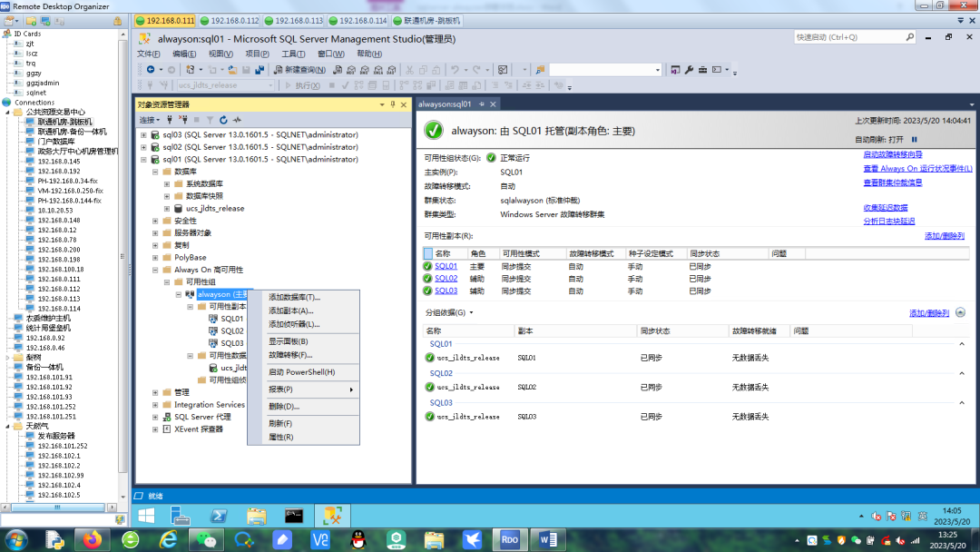Viewport: 980px width, 552px height.
Task: Click the Filter funnel icon in Object Explorer
Action: [210, 120]
